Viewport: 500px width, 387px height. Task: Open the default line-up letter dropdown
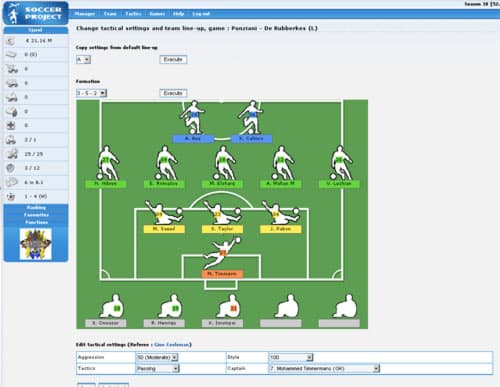(x=83, y=60)
